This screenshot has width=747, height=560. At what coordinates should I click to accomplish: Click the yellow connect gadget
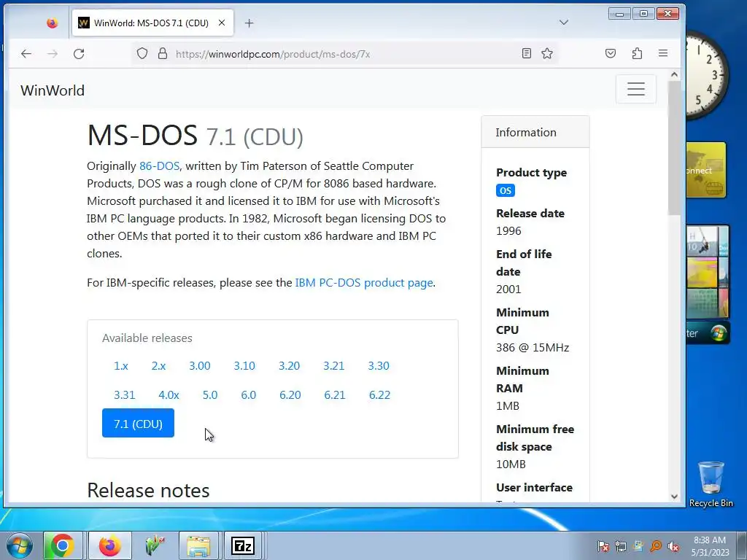706,170
